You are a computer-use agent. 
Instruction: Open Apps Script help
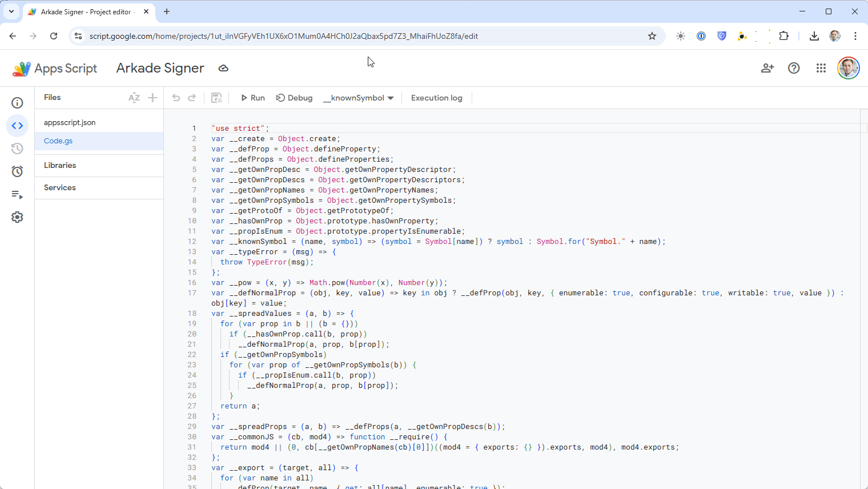794,68
